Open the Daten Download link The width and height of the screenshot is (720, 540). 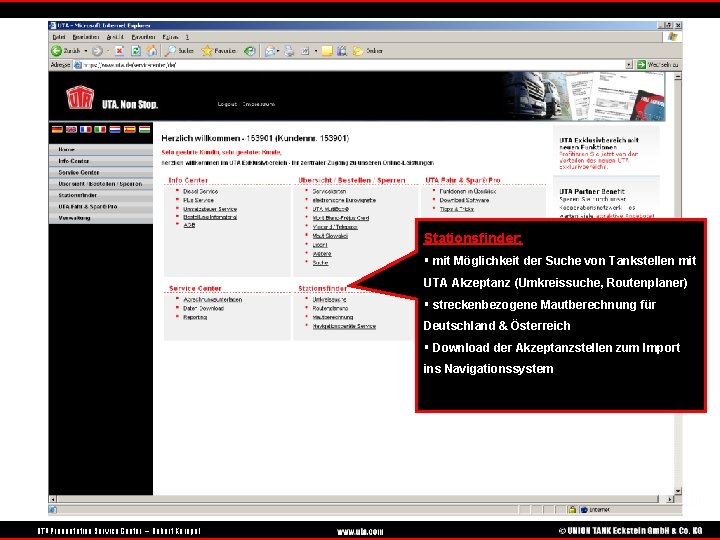(203, 309)
